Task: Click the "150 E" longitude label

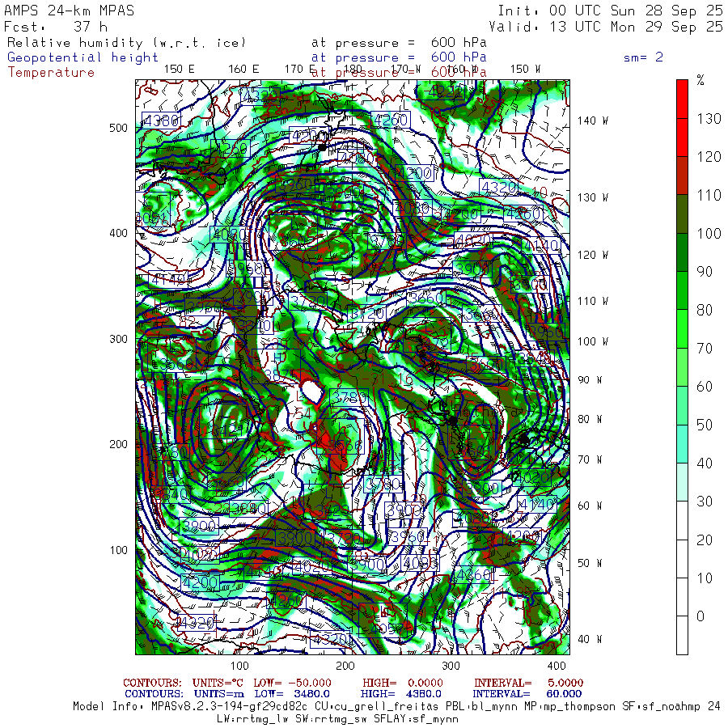Action: pos(179,69)
